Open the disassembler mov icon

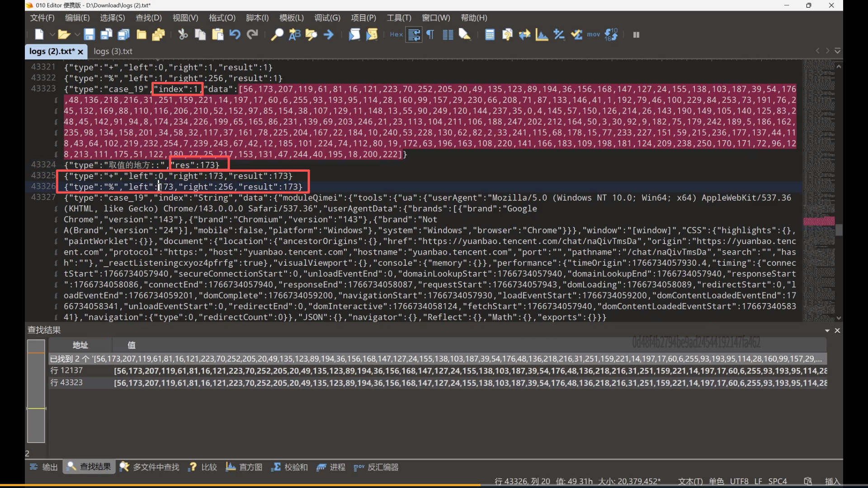pyautogui.click(x=594, y=34)
